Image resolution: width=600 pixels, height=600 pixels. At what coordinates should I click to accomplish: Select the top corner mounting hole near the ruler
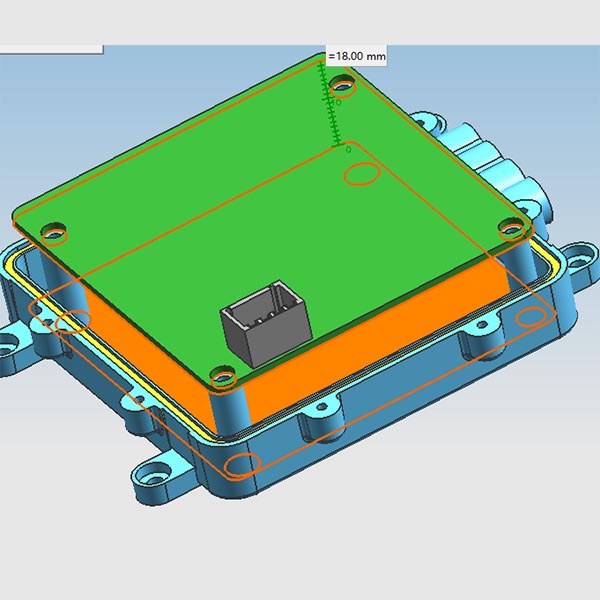pyautogui.click(x=342, y=80)
